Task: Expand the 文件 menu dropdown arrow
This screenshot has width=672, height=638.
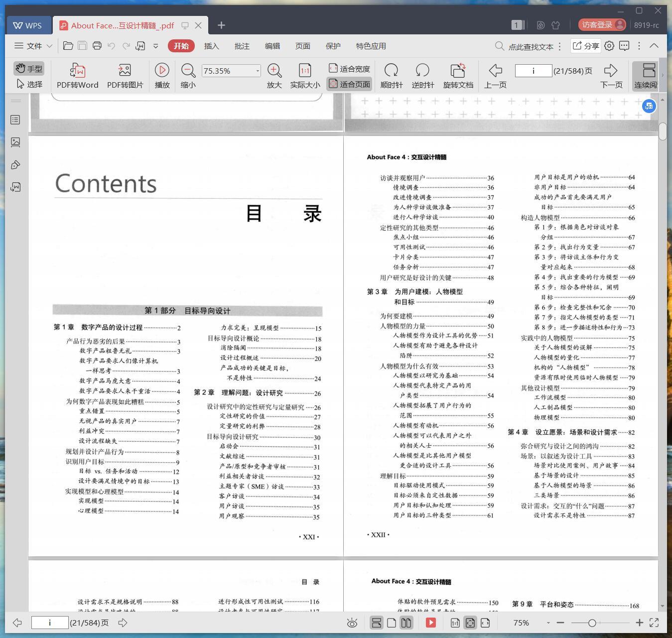Action: (49, 46)
